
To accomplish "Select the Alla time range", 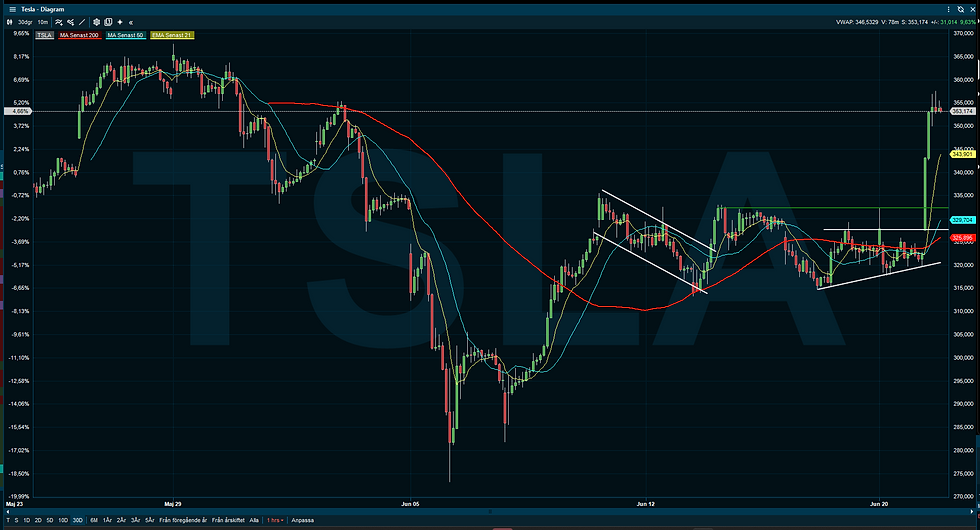I will [x=254, y=520].
